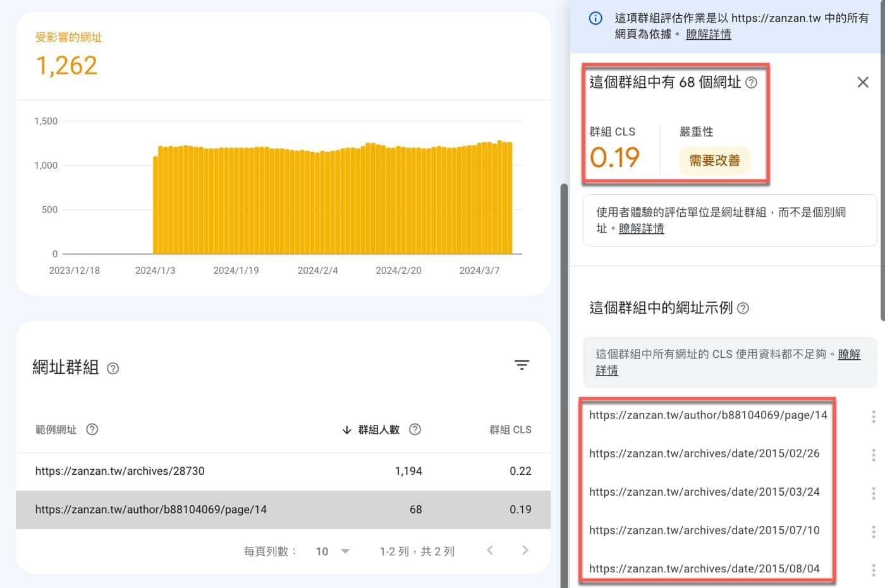Click the 需要改善 severity badge
The width and height of the screenshot is (885, 588).
tap(714, 161)
